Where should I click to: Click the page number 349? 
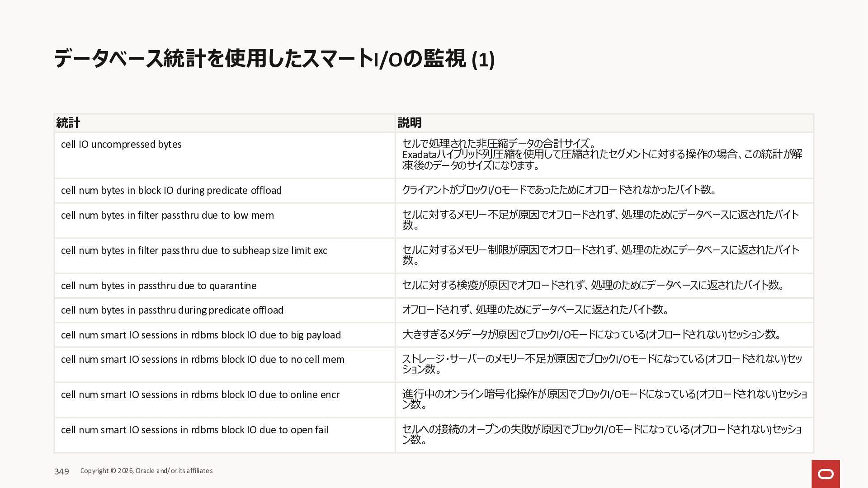(x=61, y=472)
